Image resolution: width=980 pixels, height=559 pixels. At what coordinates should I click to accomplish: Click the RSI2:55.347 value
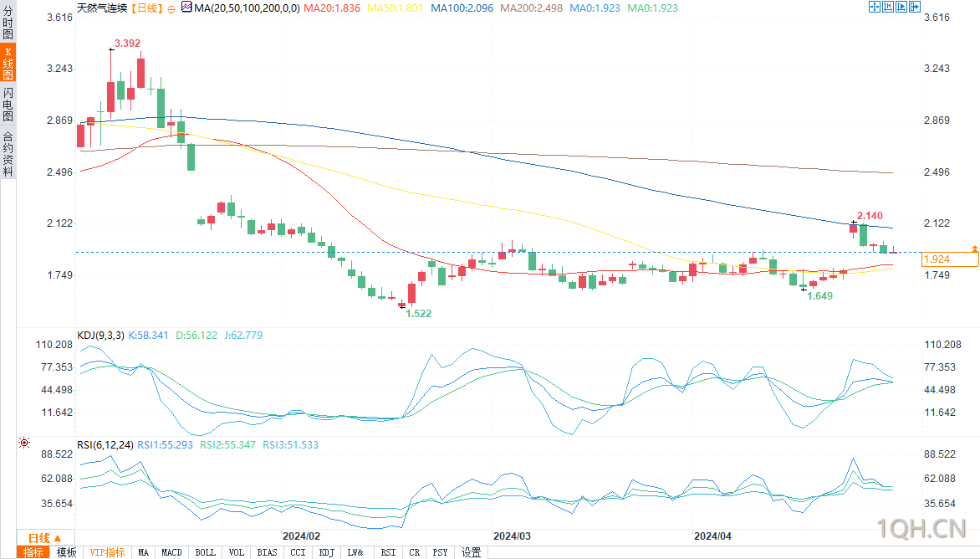coord(227,445)
